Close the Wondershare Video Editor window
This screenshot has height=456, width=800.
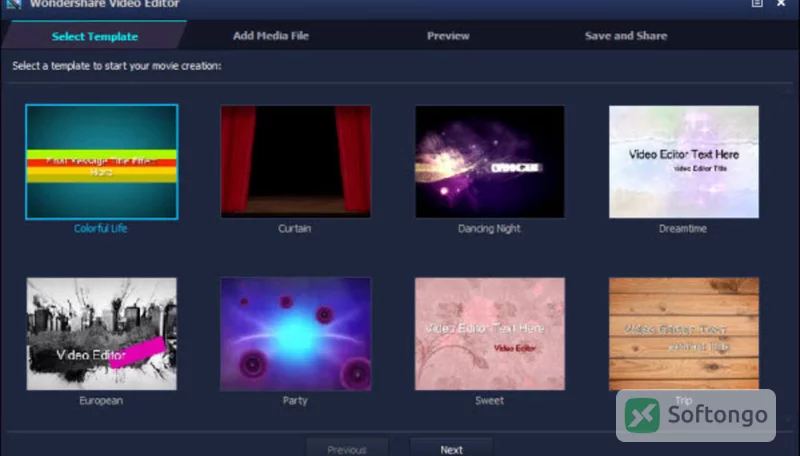(781, 4)
